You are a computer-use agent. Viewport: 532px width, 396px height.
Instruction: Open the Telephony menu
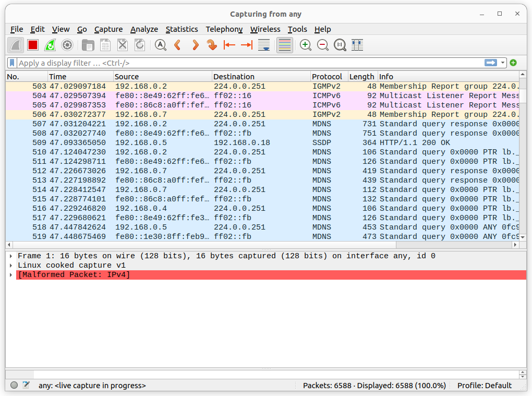point(224,29)
